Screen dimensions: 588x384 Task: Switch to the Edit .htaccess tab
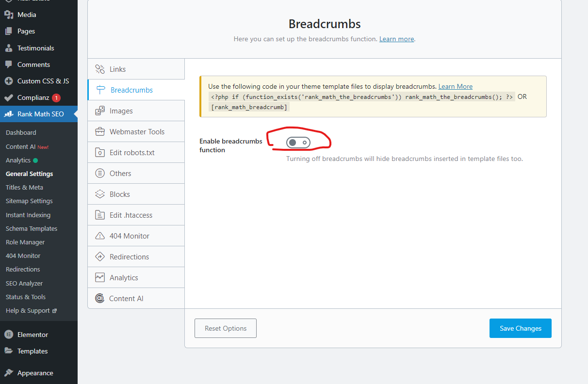[x=131, y=215]
